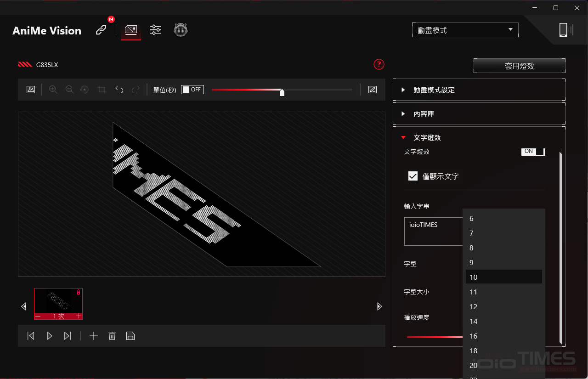588x379 pixels.
Task: Play the animation preview
Action: (x=50, y=336)
